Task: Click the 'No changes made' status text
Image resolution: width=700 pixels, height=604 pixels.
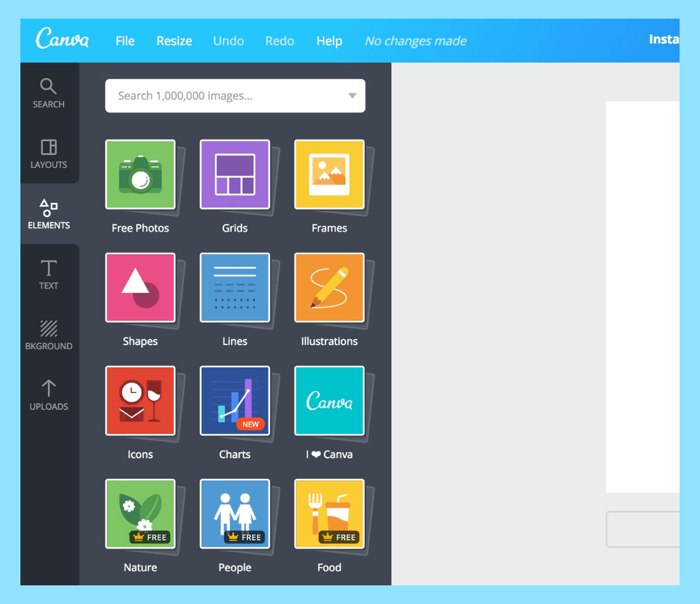Action: [x=415, y=41]
